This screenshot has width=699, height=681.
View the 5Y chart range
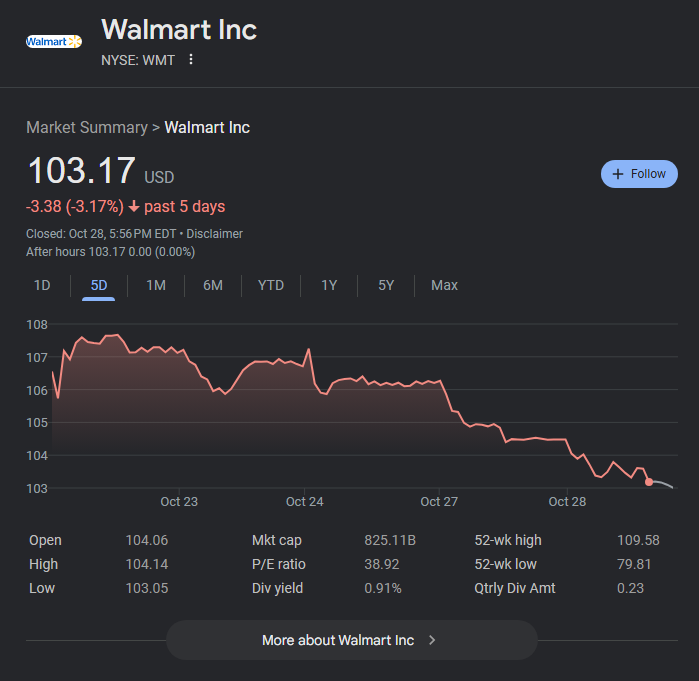[386, 285]
